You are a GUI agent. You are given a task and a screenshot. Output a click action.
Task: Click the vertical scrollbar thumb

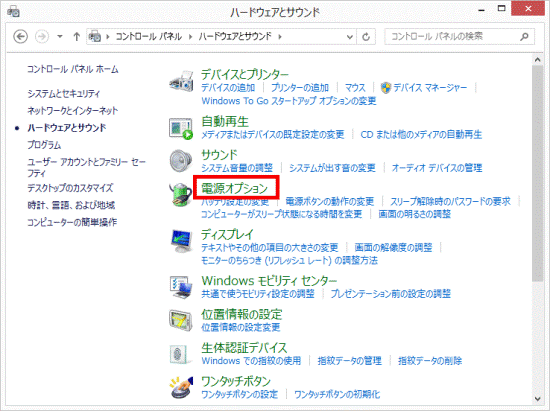[x=537, y=173]
